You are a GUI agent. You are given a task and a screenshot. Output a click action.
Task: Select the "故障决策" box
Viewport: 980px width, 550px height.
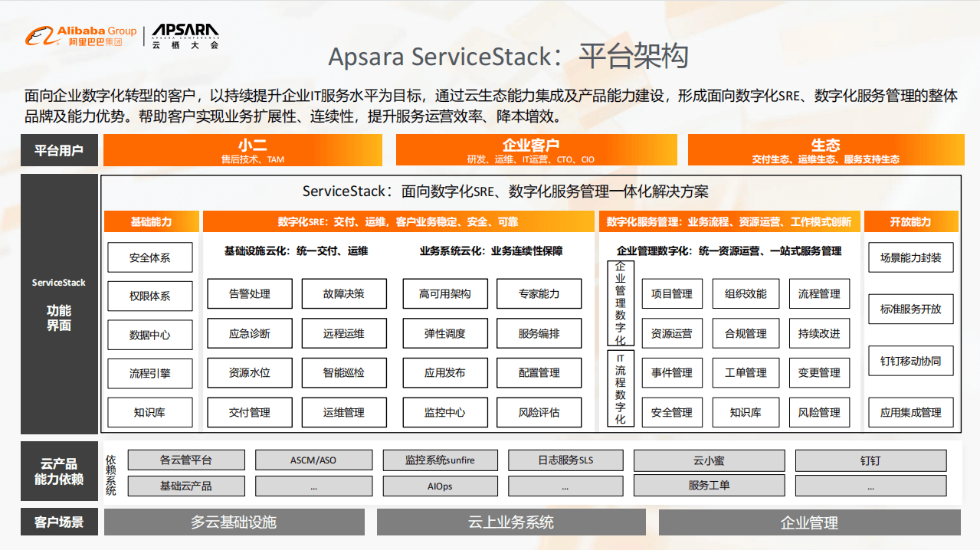click(344, 293)
